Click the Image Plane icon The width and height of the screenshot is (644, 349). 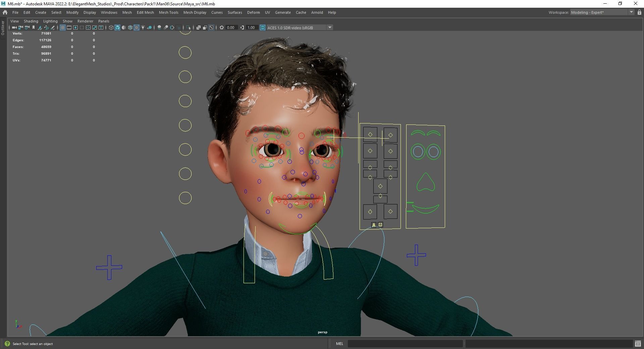point(40,28)
